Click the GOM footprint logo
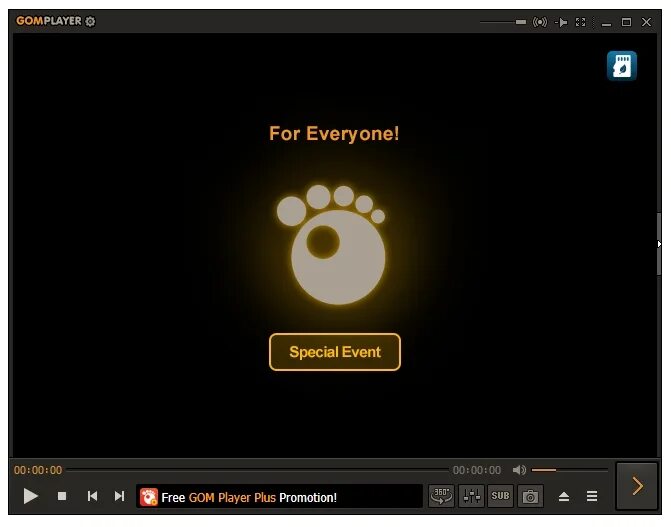The height and width of the screenshot is (527, 671). tap(331, 244)
